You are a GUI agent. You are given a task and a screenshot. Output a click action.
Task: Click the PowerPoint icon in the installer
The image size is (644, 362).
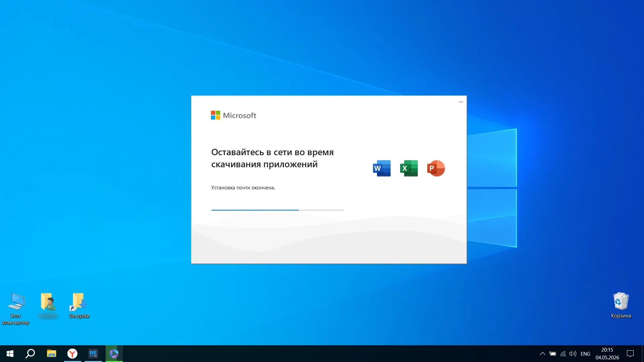(x=436, y=168)
